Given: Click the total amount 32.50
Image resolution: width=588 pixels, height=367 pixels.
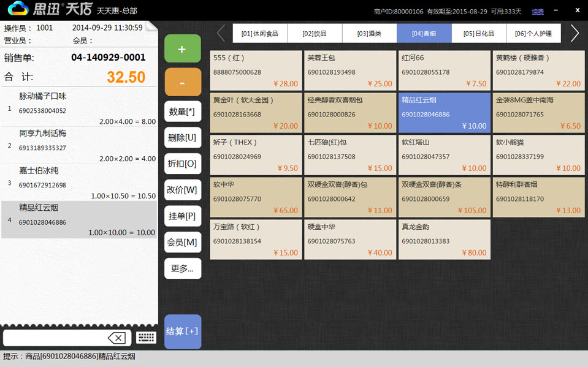Looking at the screenshot, I should pos(126,77).
